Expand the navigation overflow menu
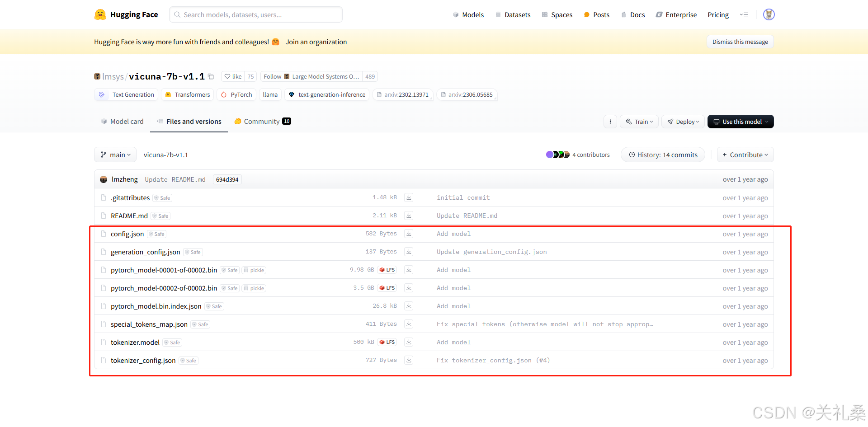868x427 pixels. [744, 14]
